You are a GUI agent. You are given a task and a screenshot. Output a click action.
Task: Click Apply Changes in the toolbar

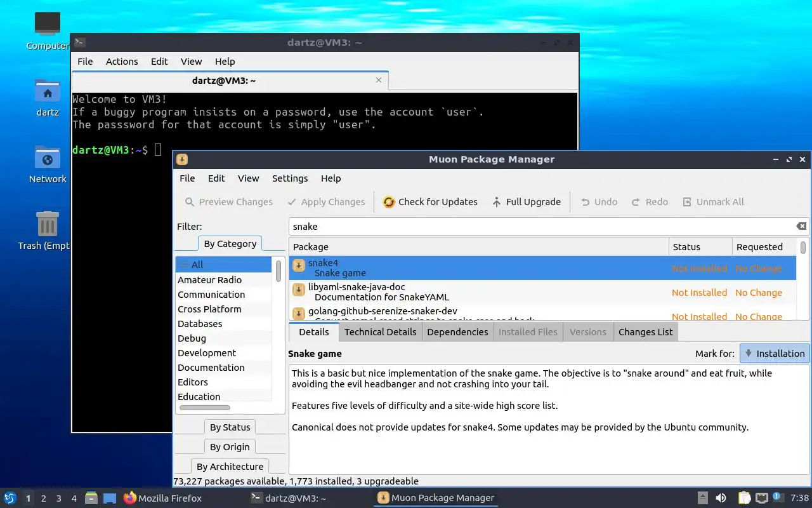pyautogui.click(x=326, y=202)
